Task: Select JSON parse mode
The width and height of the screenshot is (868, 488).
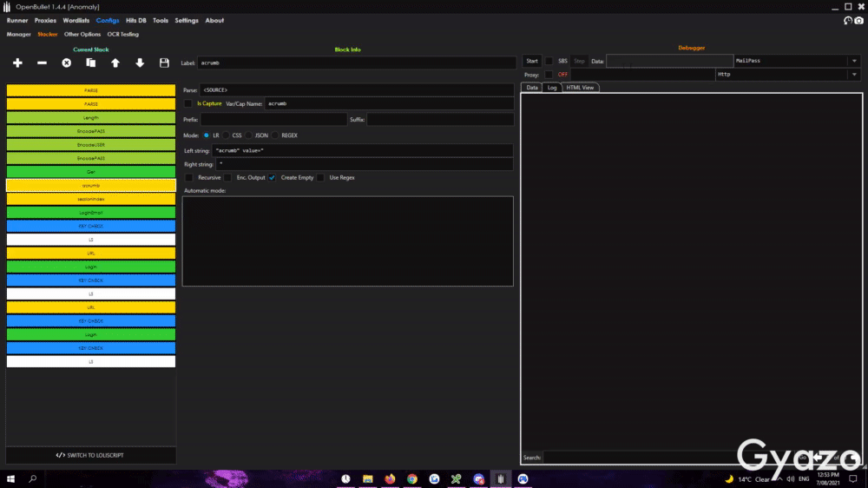Action: (x=248, y=135)
